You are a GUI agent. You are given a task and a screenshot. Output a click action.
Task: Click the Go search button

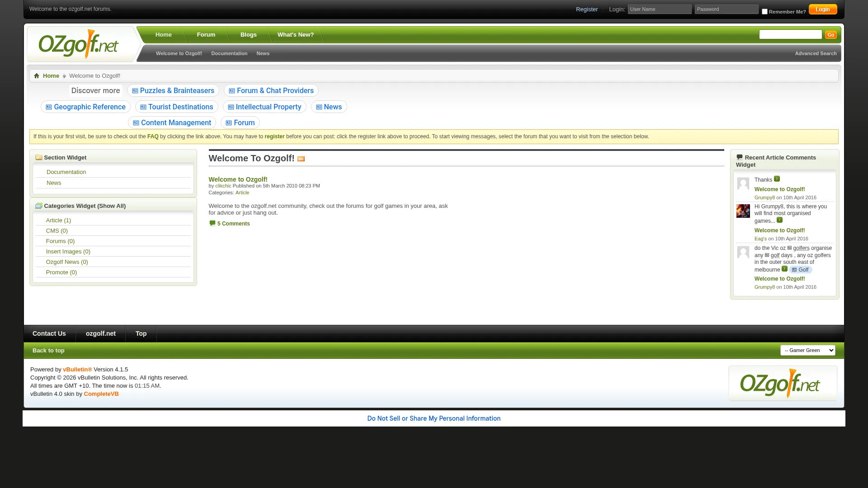tap(830, 35)
